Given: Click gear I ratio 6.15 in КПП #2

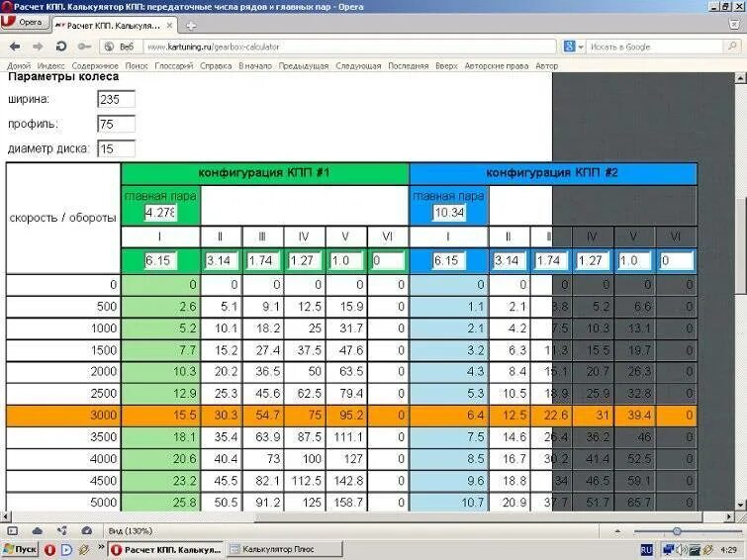Looking at the screenshot, I should coord(449,260).
